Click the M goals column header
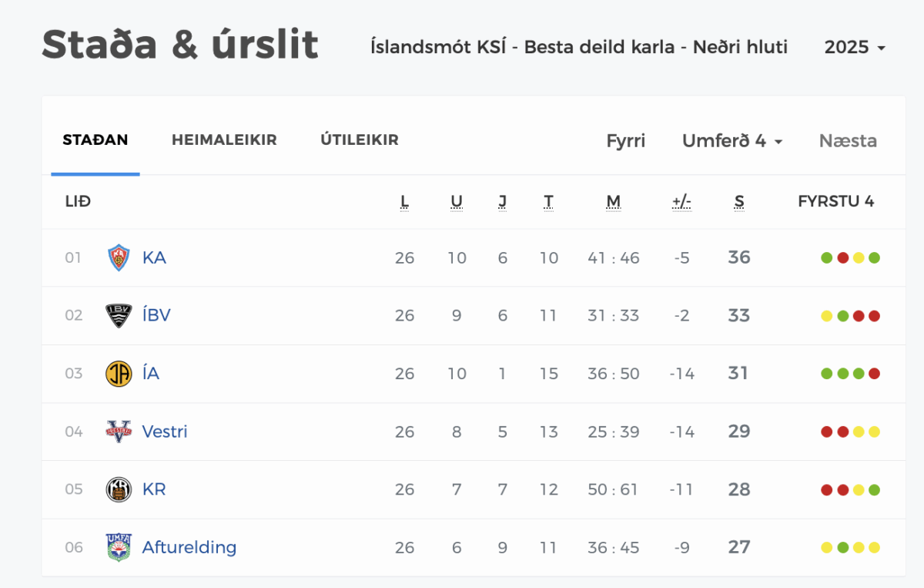This screenshot has height=588, width=924. 613,202
